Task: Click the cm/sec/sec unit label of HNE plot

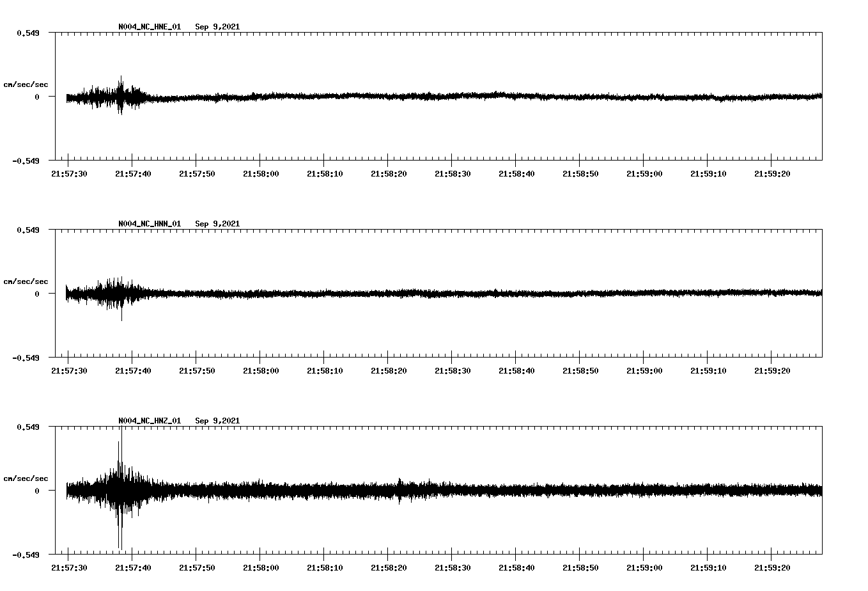Action: (x=26, y=84)
